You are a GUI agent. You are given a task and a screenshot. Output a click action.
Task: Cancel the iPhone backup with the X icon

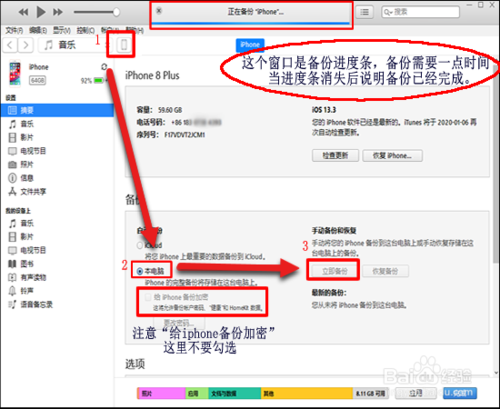(159, 11)
